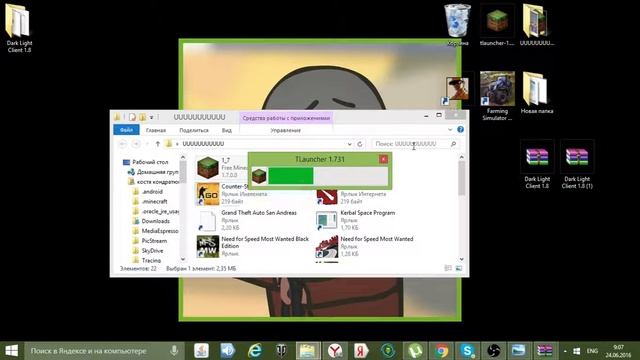Open the Recycle Bin desktop icon
Viewport: 640px width, 360px height.
[458, 24]
